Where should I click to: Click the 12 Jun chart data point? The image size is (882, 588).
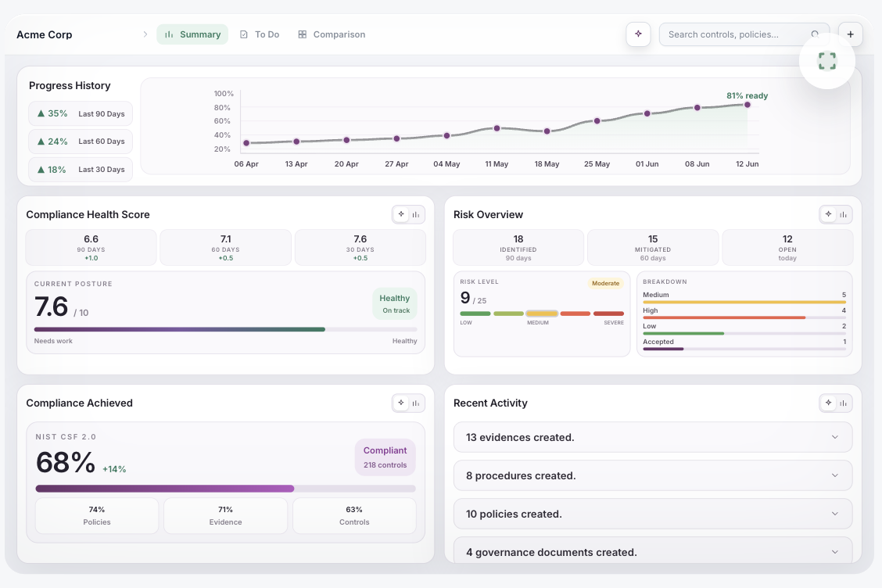[747, 105]
